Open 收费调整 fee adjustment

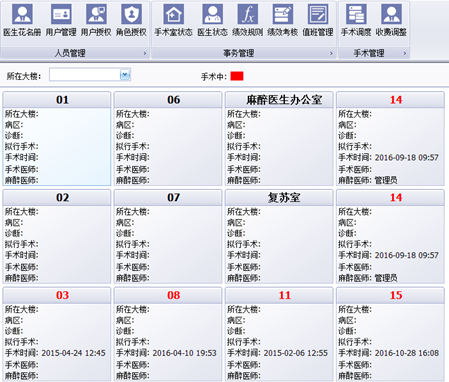tap(391, 19)
